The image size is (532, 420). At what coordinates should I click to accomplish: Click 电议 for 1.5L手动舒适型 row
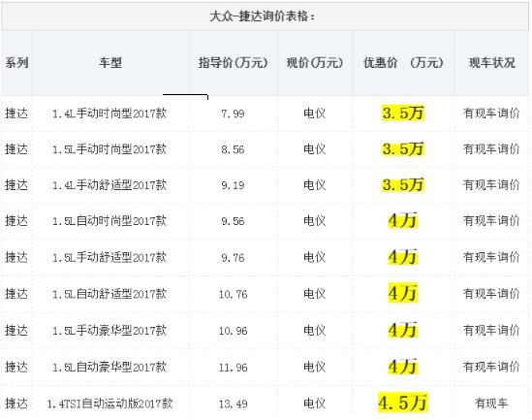pyautogui.click(x=315, y=257)
